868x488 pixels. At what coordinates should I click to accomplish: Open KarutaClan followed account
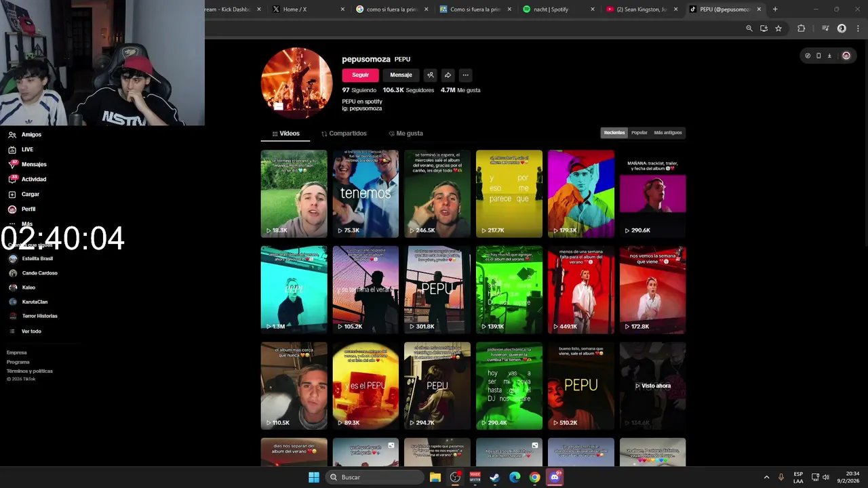point(28,302)
